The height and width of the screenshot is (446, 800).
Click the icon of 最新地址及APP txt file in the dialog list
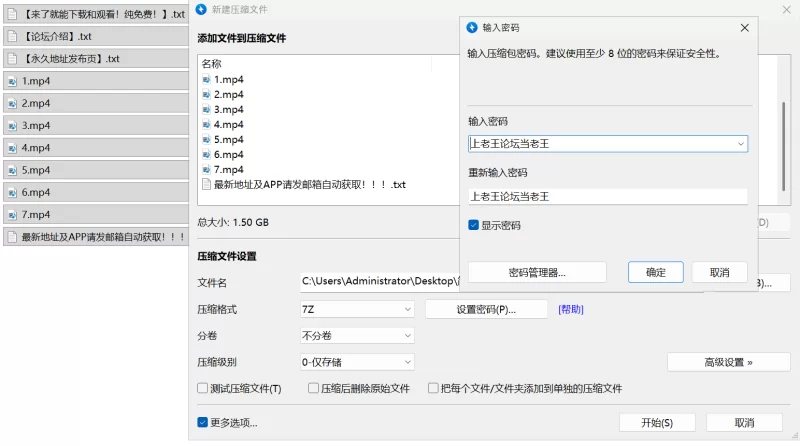[x=206, y=184]
